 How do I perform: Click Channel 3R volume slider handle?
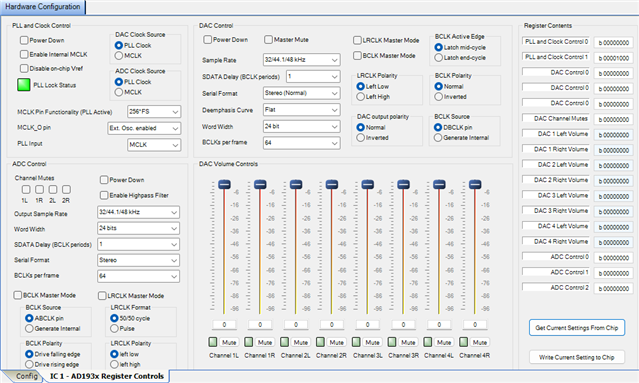point(403,184)
